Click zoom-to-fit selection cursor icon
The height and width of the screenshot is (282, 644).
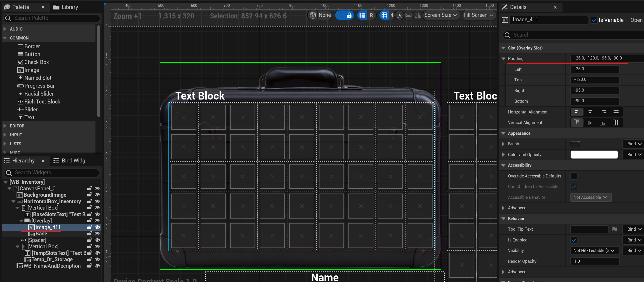coord(399,15)
